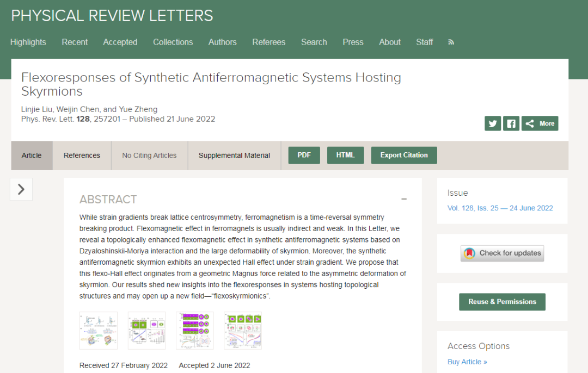The width and height of the screenshot is (588, 373).
Task: Click the Reuse & Permissions button
Action: tap(502, 302)
